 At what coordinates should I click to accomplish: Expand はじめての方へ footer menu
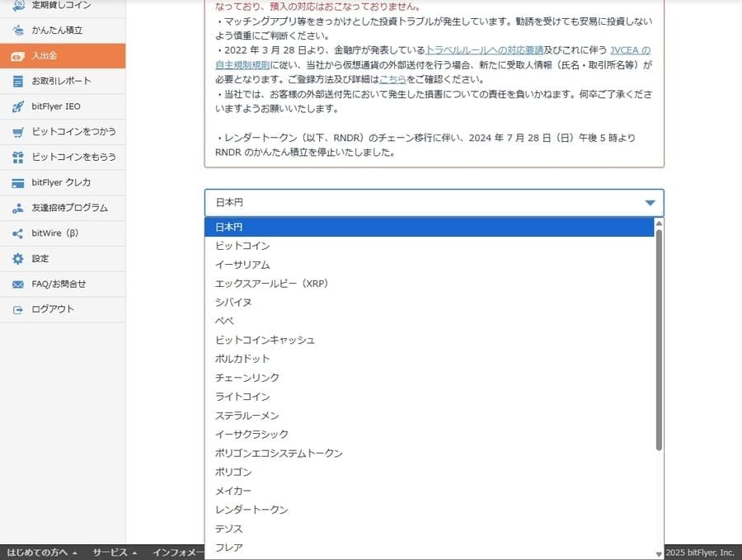click(42, 553)
